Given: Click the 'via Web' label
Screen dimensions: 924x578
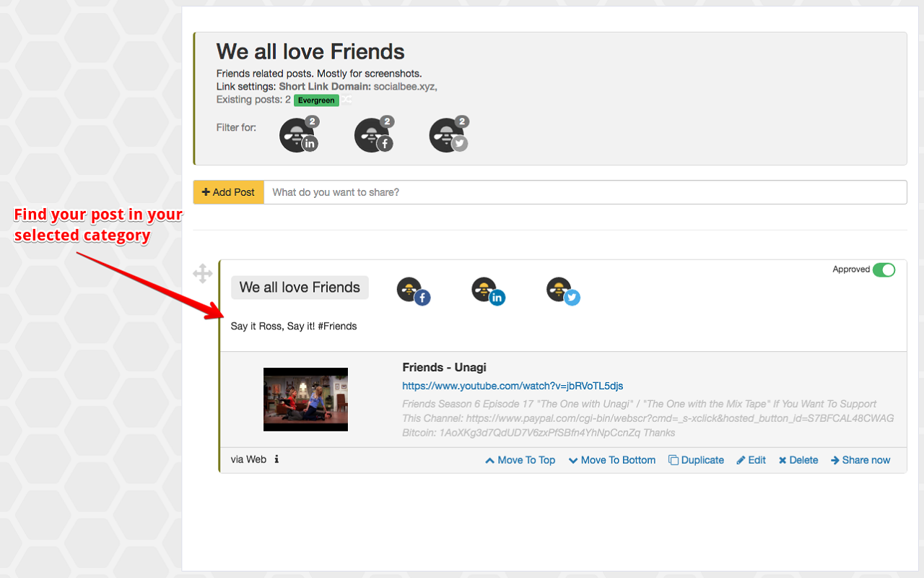Looking at the screenshot, I should tap(248, 460).
